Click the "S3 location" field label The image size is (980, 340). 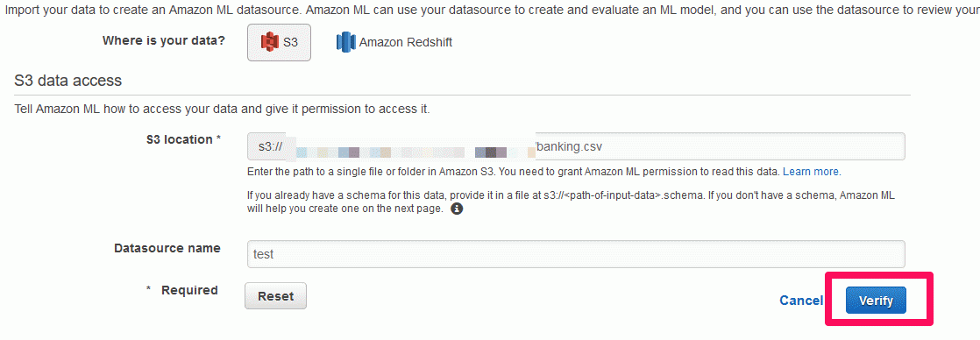pyautogui.click(x=183, y=139)
